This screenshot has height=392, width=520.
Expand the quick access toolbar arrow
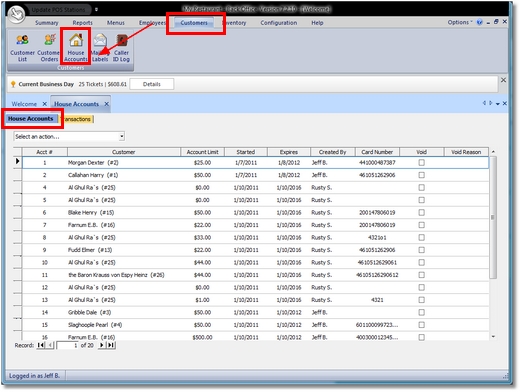coord(96,9)
